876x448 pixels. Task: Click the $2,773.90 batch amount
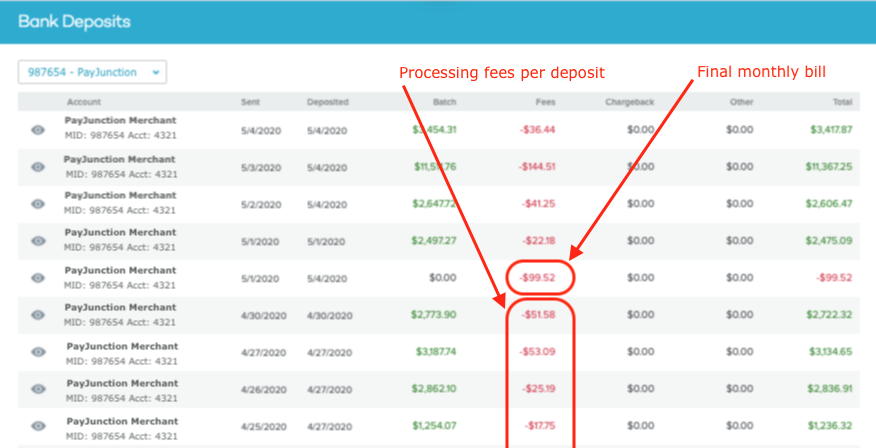[x=434, y=315]
